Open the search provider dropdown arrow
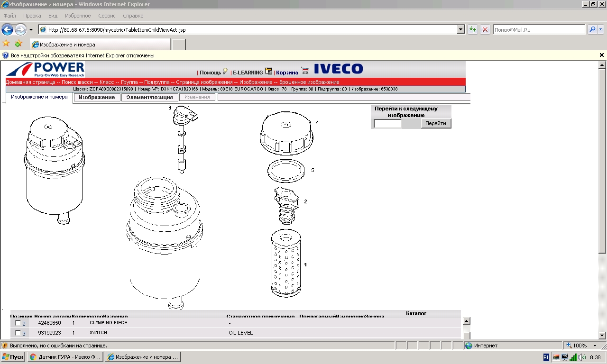Image resolution: width=607 pixels, height=364 pixels. [601, 29]
